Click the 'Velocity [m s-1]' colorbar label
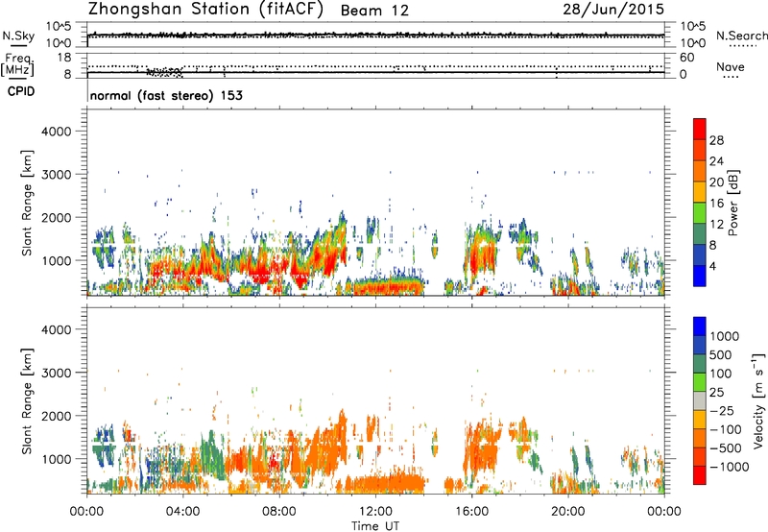 [758, 400]
